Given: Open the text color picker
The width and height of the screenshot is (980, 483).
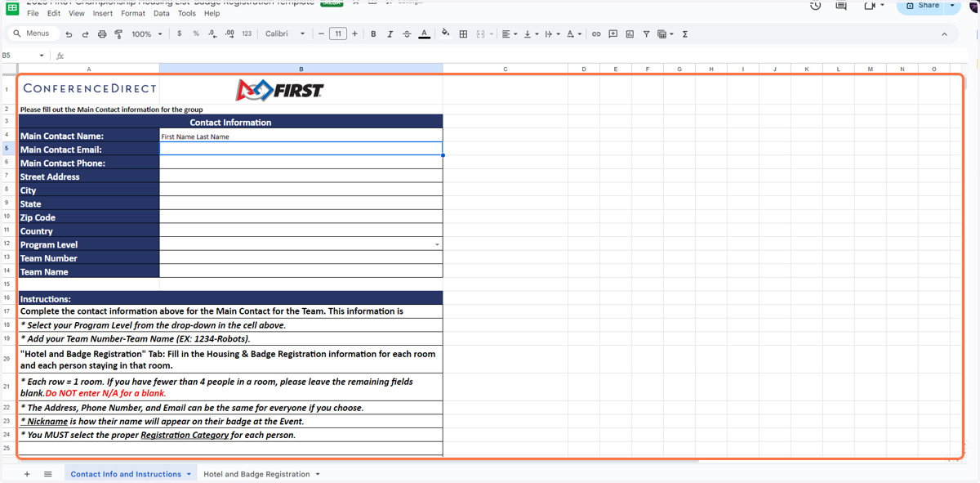Looking at the screenshot, I should [x=424, y=34].
